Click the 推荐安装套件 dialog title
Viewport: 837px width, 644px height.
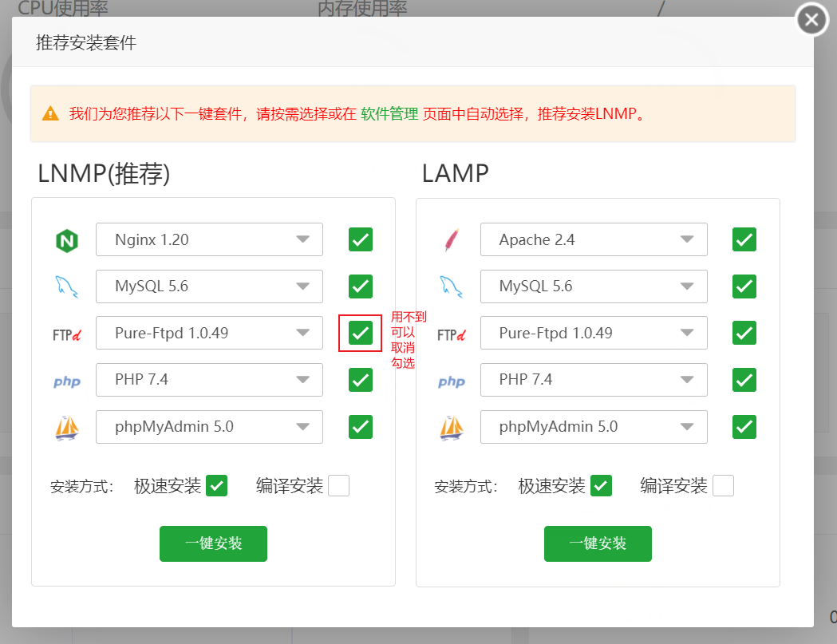tap(86, 43)
